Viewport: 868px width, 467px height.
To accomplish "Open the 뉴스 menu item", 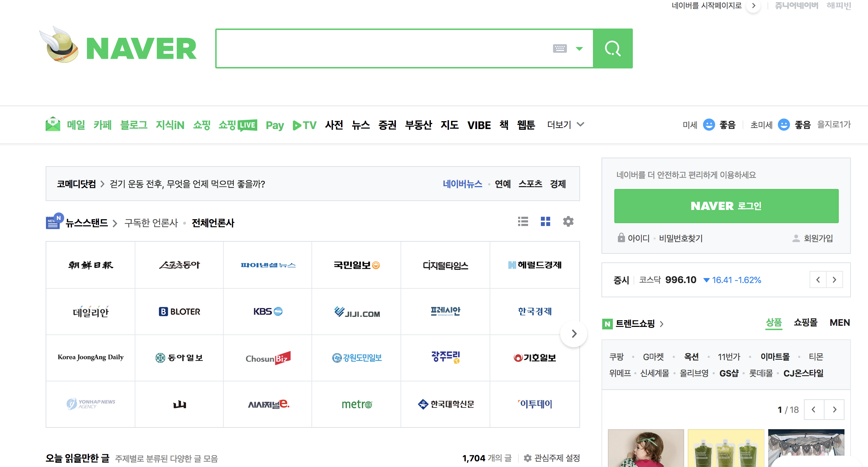I will coord(361,125).
